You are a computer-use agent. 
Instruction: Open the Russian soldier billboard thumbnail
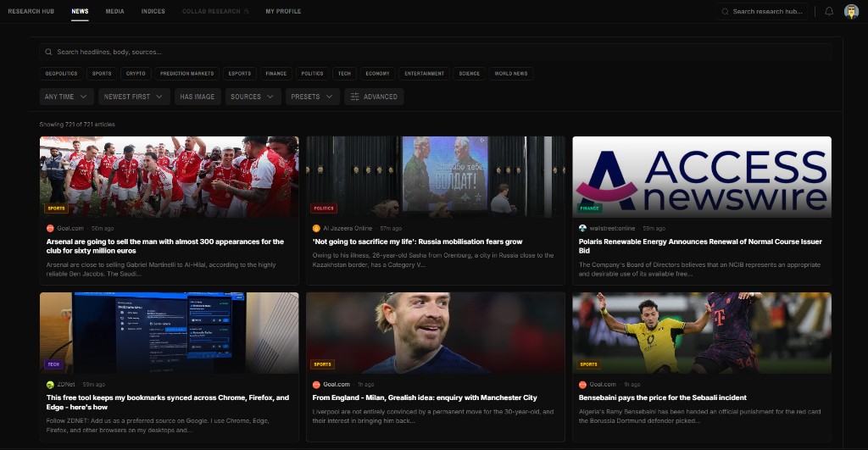pos(435,176)
